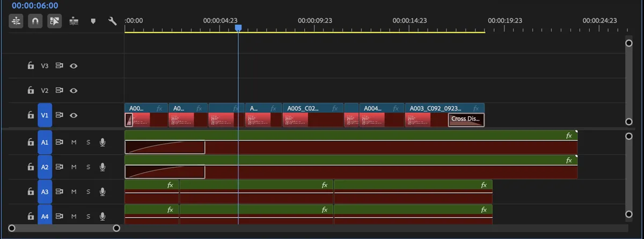This screenshot has height=239, width=644.
Task: Hide track V2 output eye
Action: point(74,91)
